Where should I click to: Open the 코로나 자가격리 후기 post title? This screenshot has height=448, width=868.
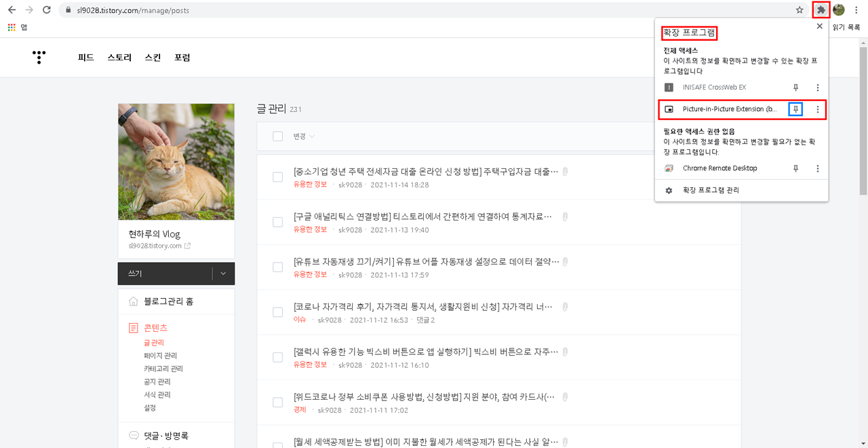click(423, 307)
